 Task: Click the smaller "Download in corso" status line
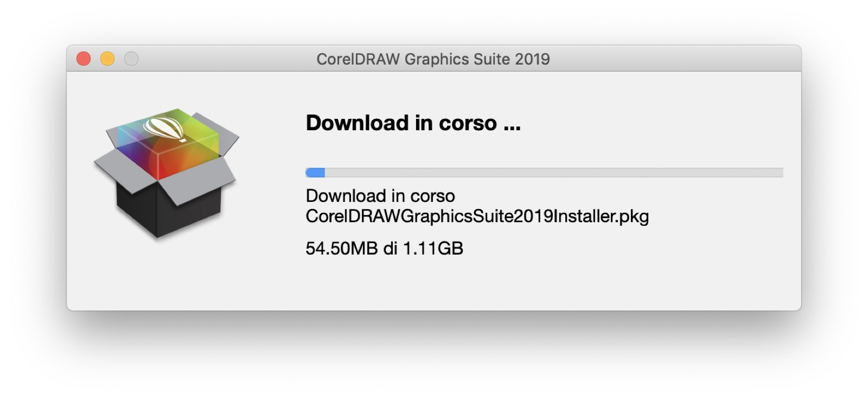(x=380, y=195)
